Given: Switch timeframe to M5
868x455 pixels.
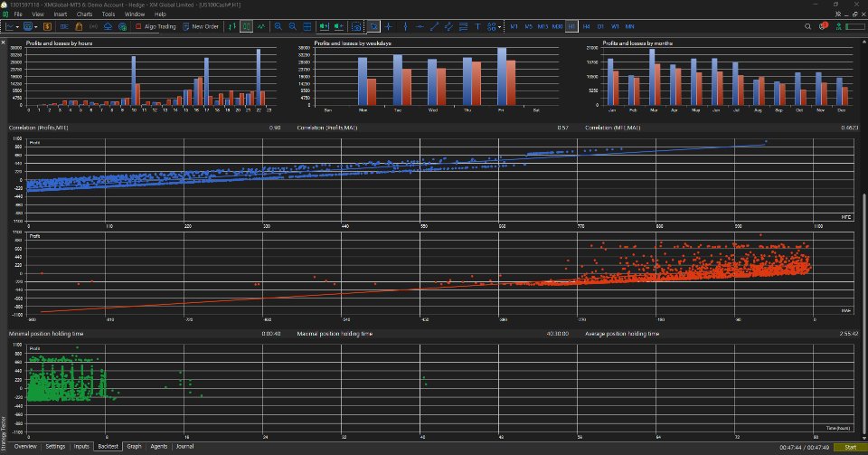Looking at the screenshot, I should pyautogui.click(x=528, y=26).
